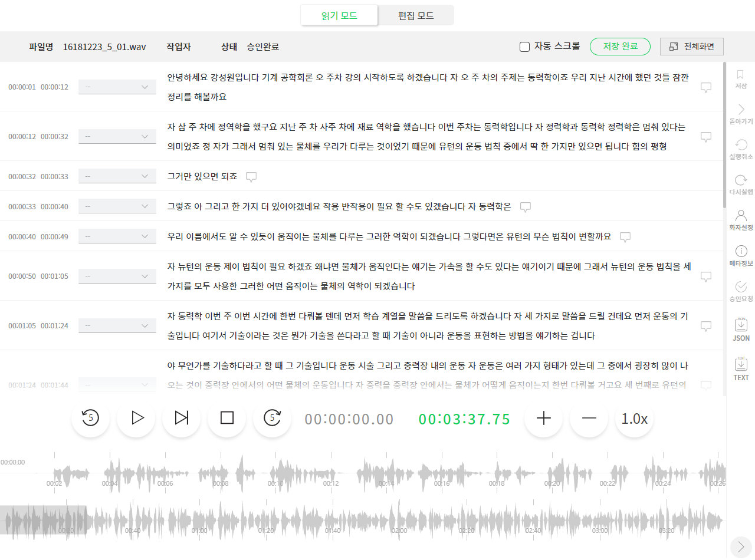755x560 pixels.
Task: Expand speaker dropdown for segment 00:00:01
Action: 117,87
